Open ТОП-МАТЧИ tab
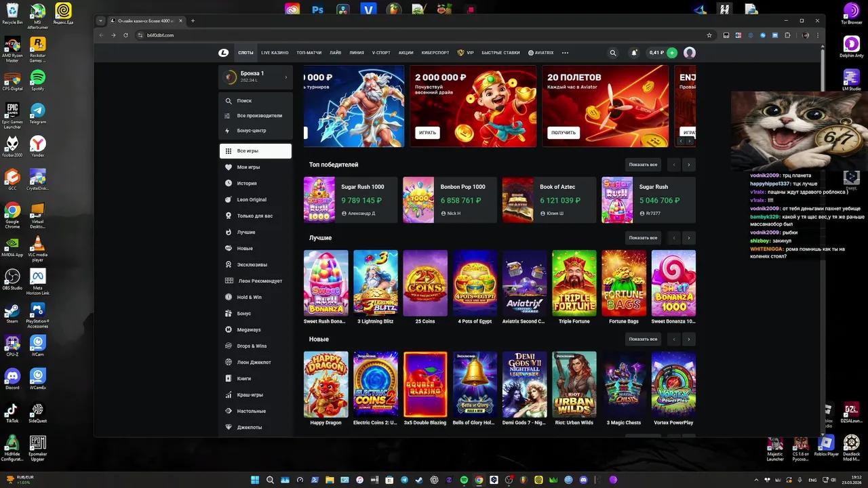 point(309,53)
